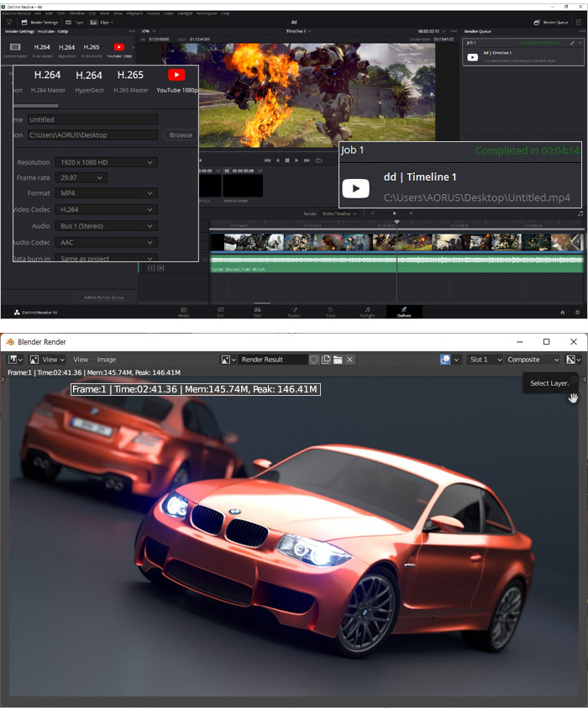Click the Render Settings toolbar button
This screenshot has width=588, height=711.
(39, 22)
